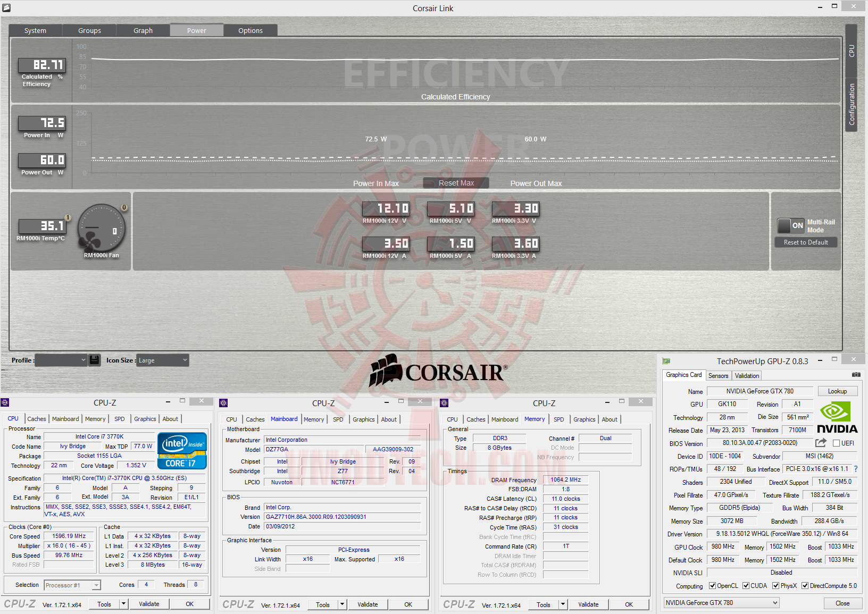Open the Validation tab in GPU-Z
The image size is (868, 614).
(x=747, y=375)
